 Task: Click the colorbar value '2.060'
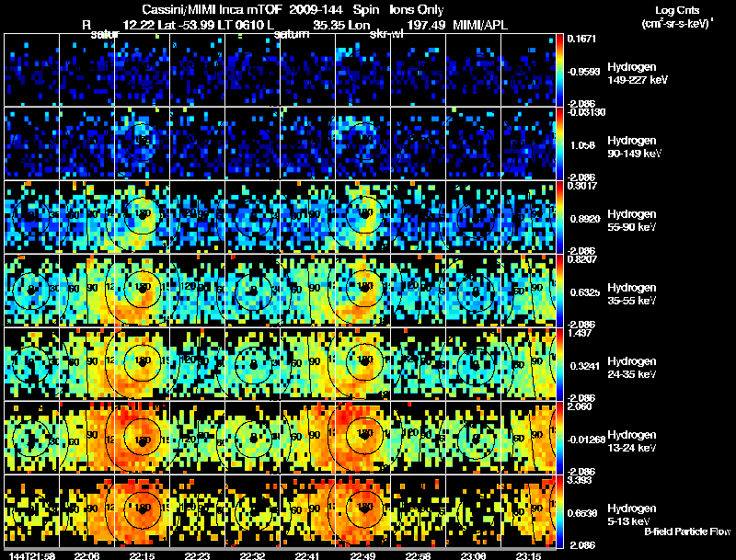[x=580, y=406]
